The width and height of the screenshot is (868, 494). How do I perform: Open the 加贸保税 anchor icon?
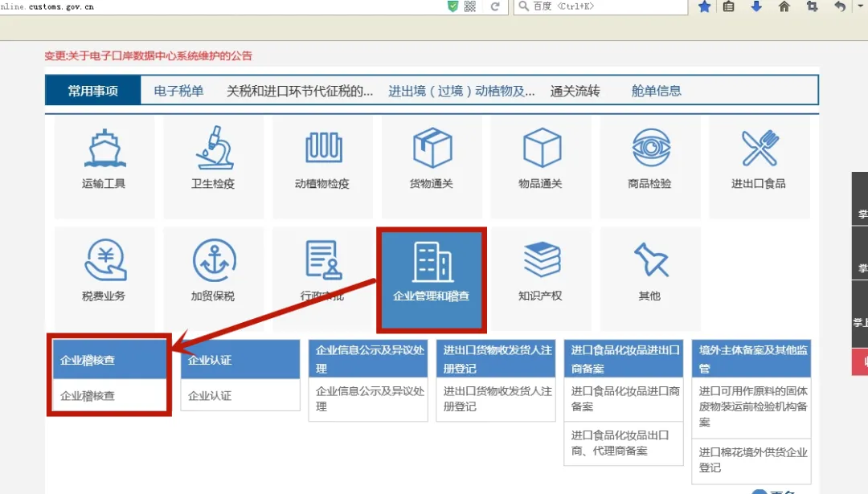pyautogui.click(x=215, y=260)
